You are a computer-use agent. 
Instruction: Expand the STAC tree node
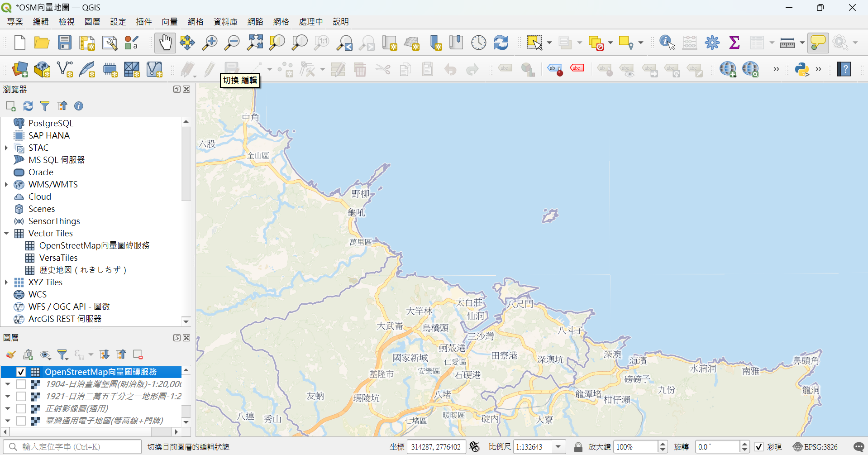click(x=6, y=148)
